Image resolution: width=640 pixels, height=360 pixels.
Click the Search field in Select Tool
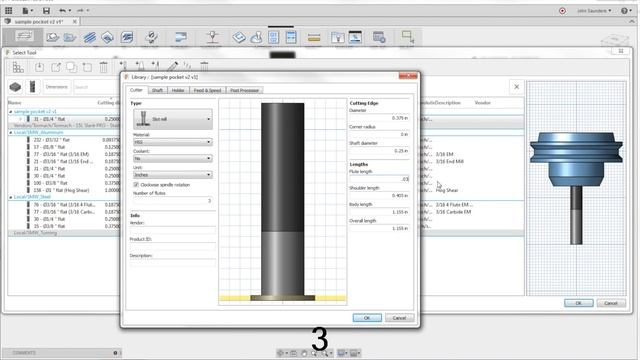(x=96, y=87)
